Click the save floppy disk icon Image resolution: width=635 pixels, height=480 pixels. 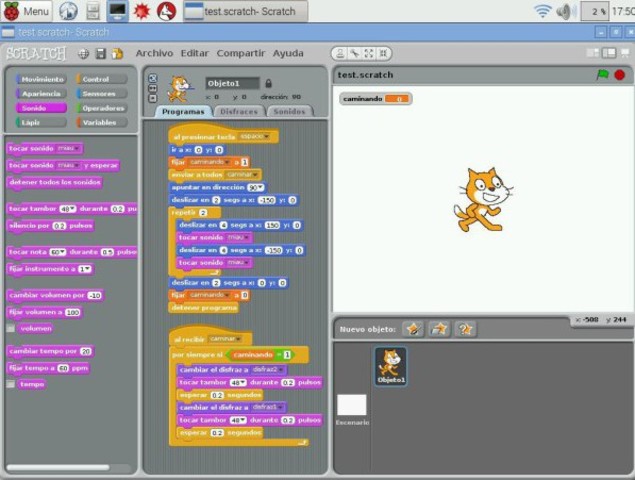click(x=100, y=53)
